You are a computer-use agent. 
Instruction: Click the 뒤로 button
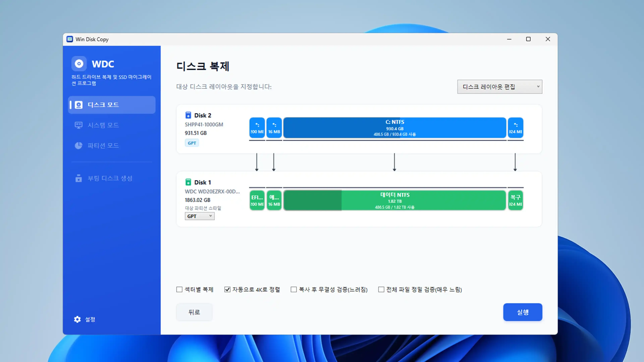[194, 312]
